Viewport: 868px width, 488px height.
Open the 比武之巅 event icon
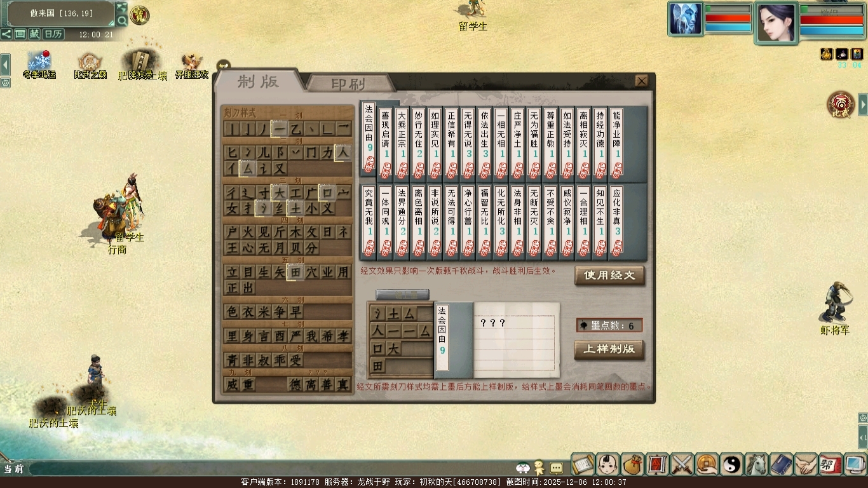tap(90, 64)
